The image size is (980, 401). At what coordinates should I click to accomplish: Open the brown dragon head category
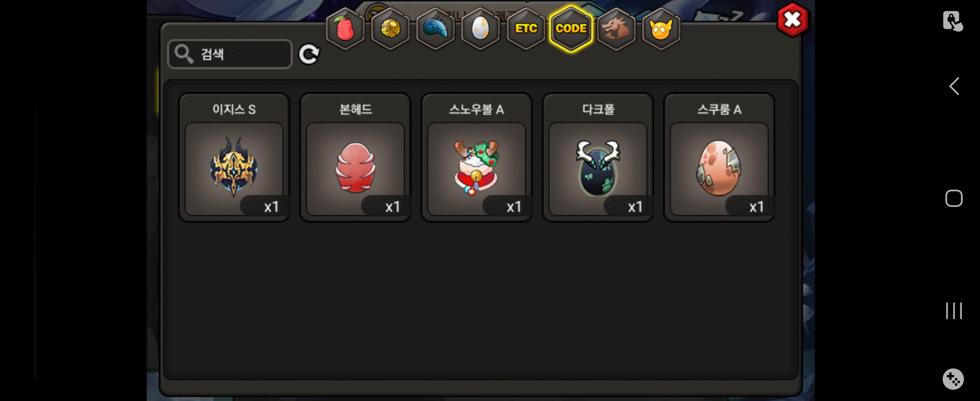pos(616,29)
